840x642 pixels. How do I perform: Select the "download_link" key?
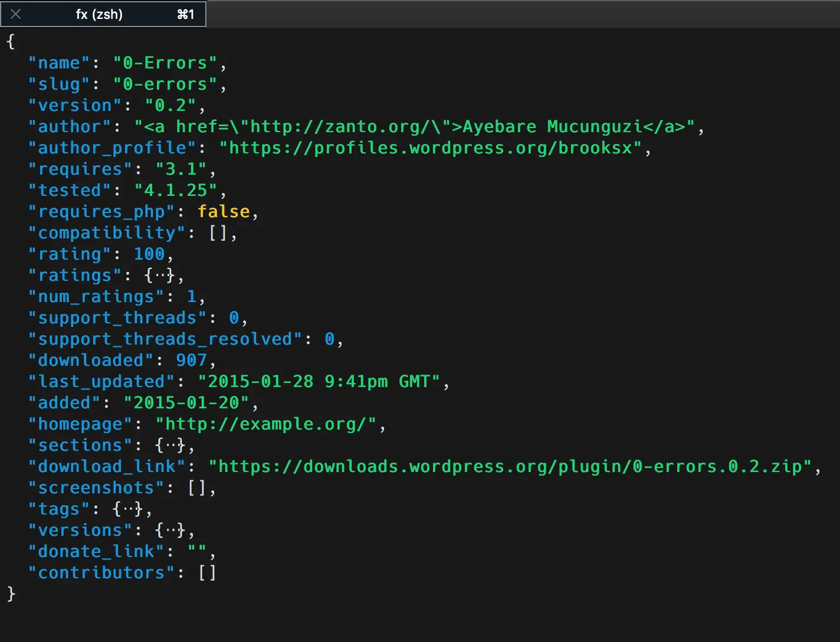(x=107, y=467)
